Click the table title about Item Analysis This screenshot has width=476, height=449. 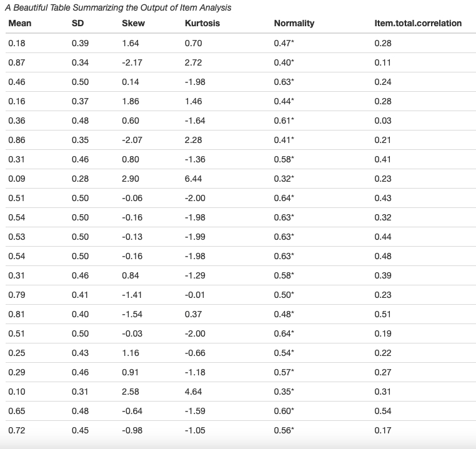pos(118,8)
